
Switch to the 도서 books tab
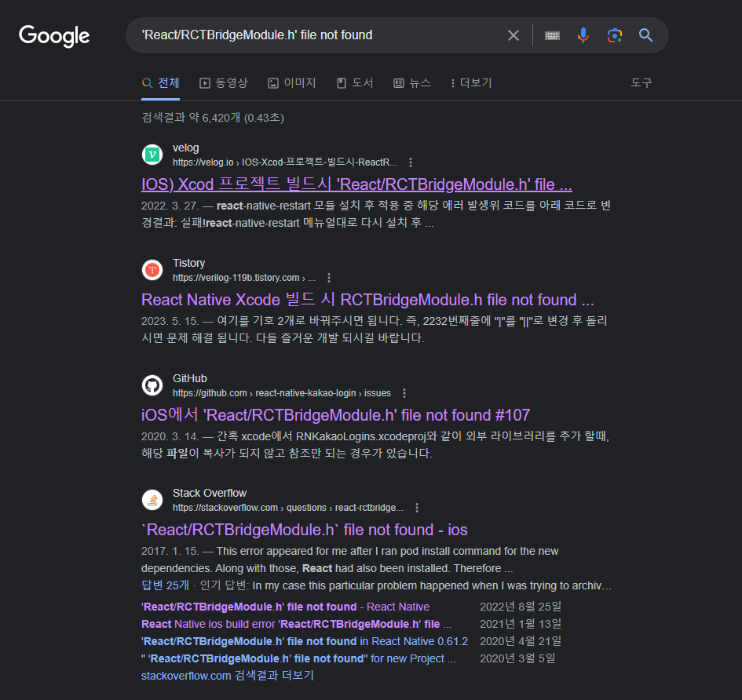tap(355, 83)
